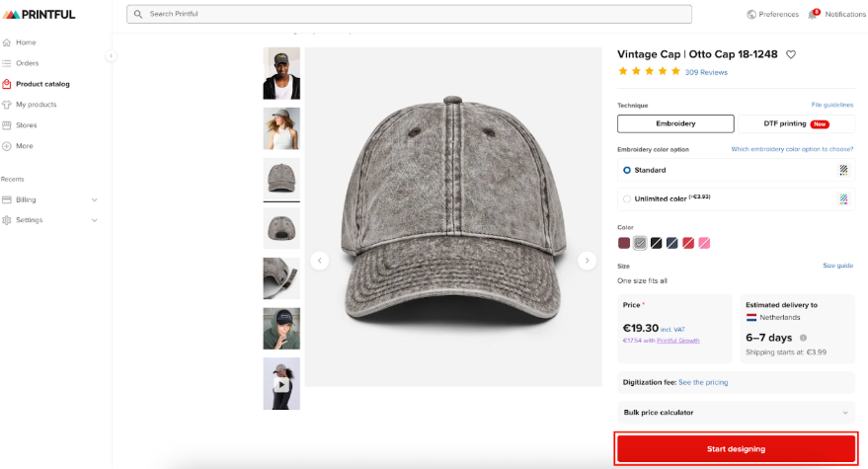Go to Orders in sidebar
Image resolution: width=868 pixels, height=469 pixels.
pos(27,63)
